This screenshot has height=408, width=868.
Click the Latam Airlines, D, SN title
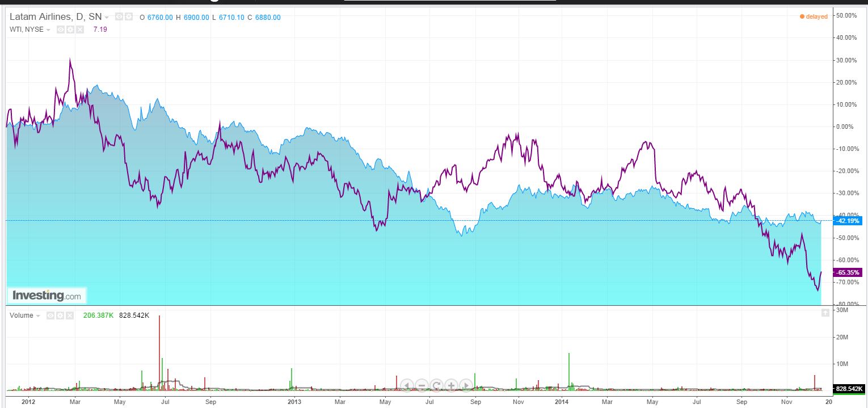coord(56,17)
